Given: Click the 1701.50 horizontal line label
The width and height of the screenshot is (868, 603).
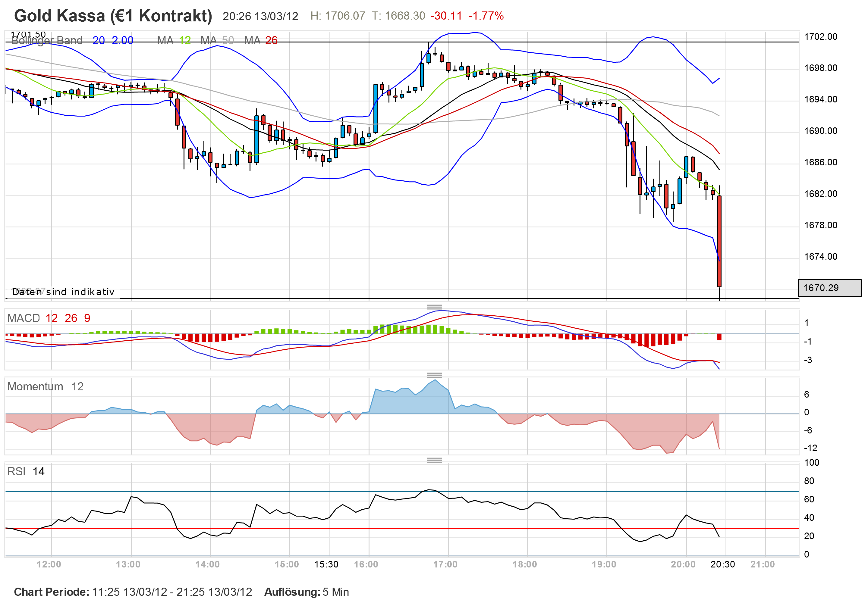Looking at the screenshot, I should click(x=28, y=34).
